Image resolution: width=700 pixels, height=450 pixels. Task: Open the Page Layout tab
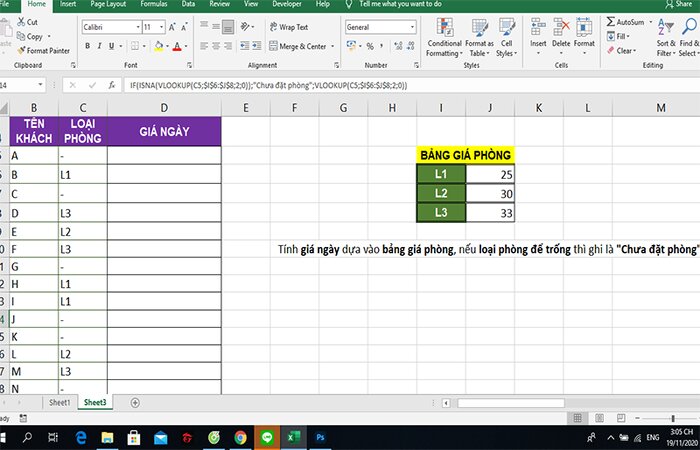point(108,4)
